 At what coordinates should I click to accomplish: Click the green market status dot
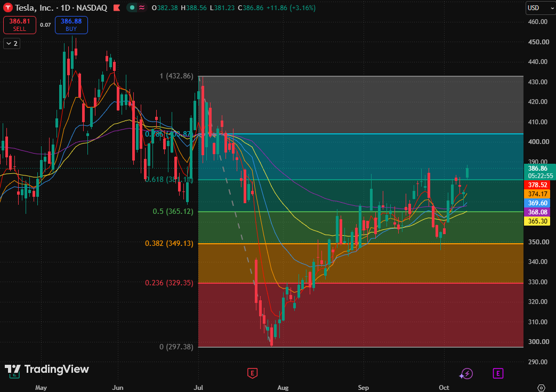(132, 7)
